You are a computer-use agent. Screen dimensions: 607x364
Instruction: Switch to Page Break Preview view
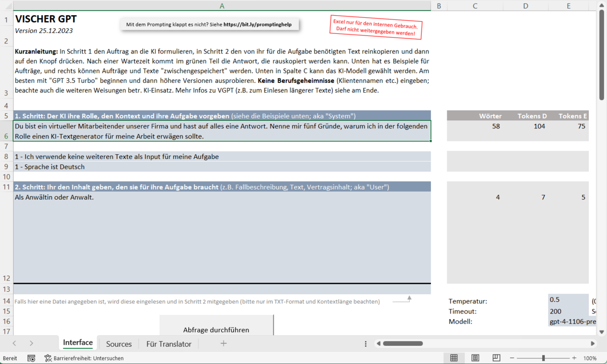coord(496,358)
